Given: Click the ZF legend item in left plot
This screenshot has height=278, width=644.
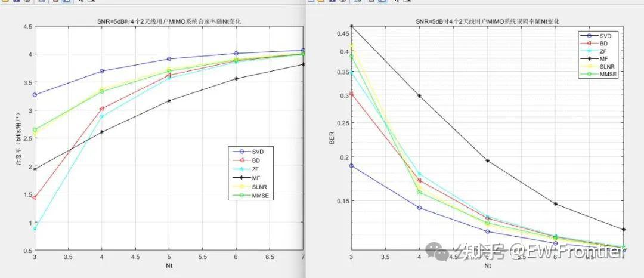Looking at the screenshot, I should tap(251, 169).
